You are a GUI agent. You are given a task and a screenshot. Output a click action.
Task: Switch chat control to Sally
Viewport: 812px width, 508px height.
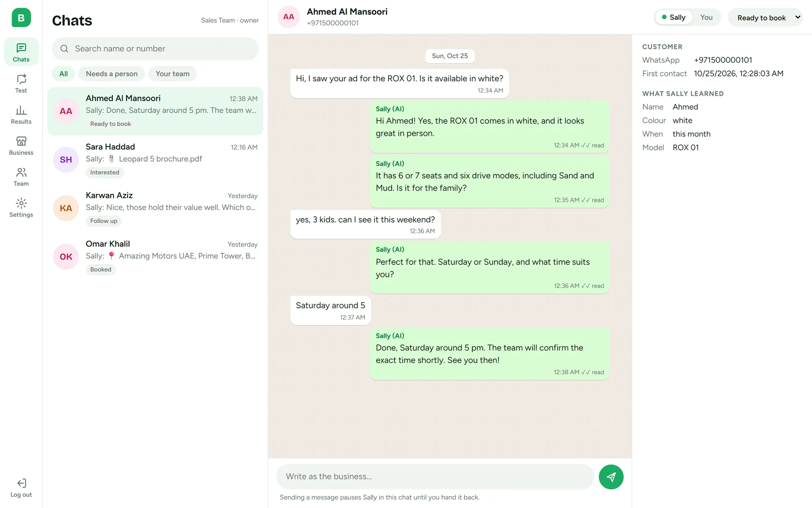(x=674, y=18)
